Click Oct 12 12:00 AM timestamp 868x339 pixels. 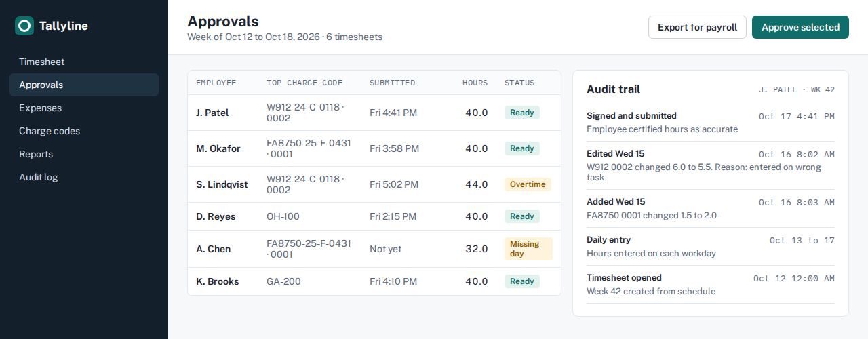[794, 279]
